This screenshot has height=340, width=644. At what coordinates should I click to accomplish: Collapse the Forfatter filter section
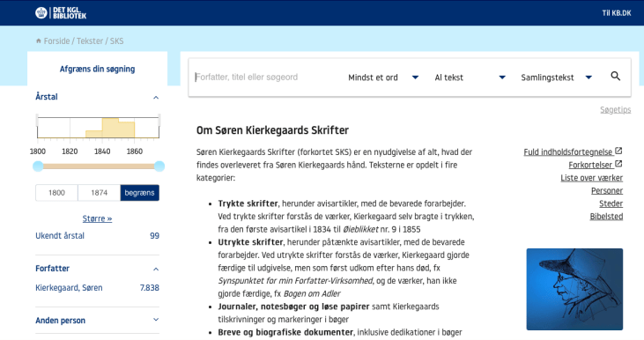(156, 269)
